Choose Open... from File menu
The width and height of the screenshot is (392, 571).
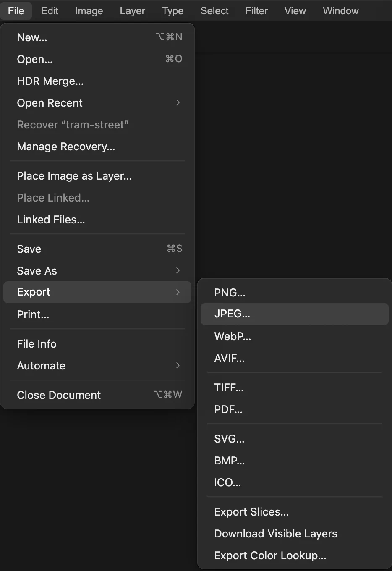[97, 59]
